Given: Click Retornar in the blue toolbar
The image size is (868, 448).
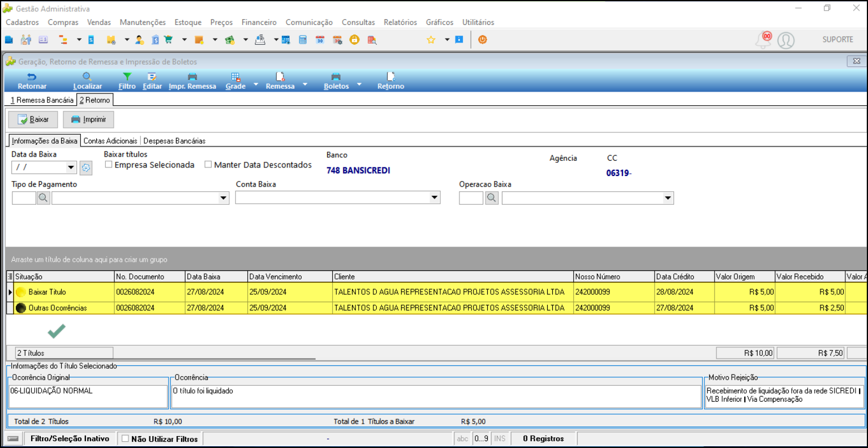Looking at the screenshot, I should pyautogui.click(x=32, y=81).
